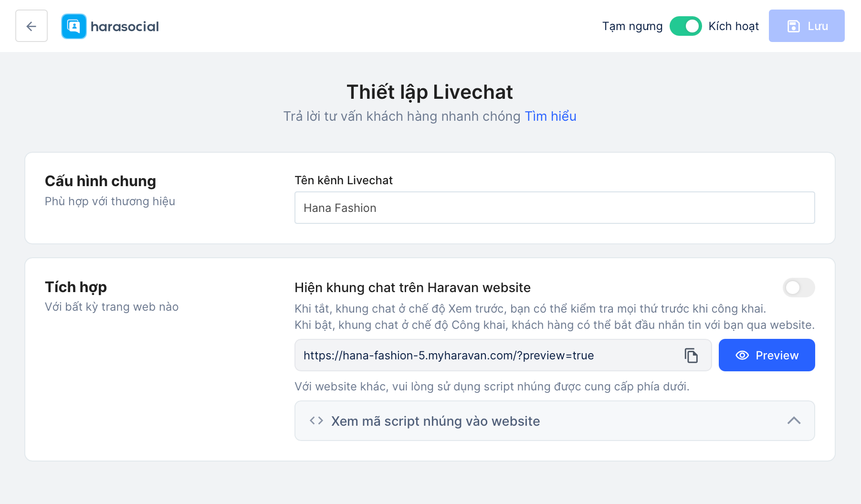Click the preview URL text field
The height and width of the screenshot is (504, 861).
click(x=487, y=356)
